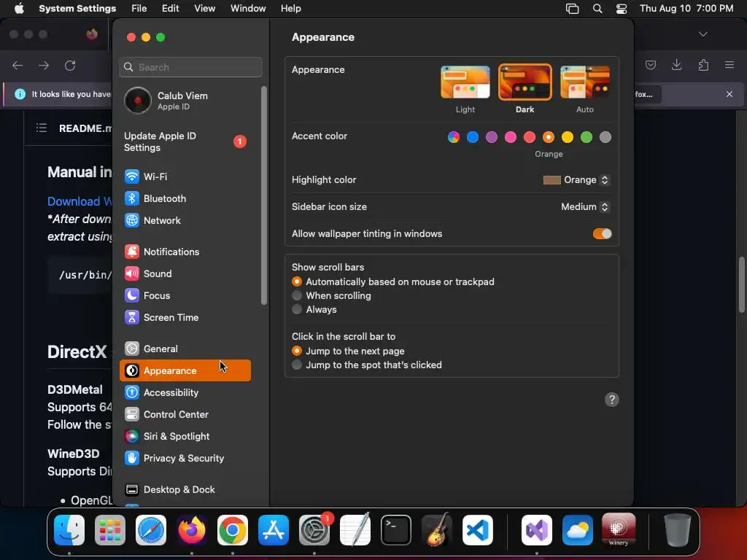Open the Edit menu
Screen dimensions: 747x560
[170, 9]
